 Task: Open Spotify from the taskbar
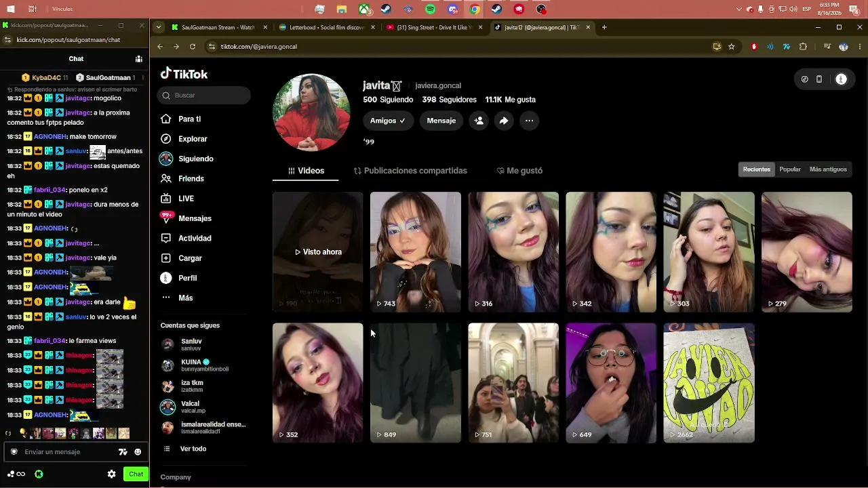pyautogui.click(x=431, y=9)
